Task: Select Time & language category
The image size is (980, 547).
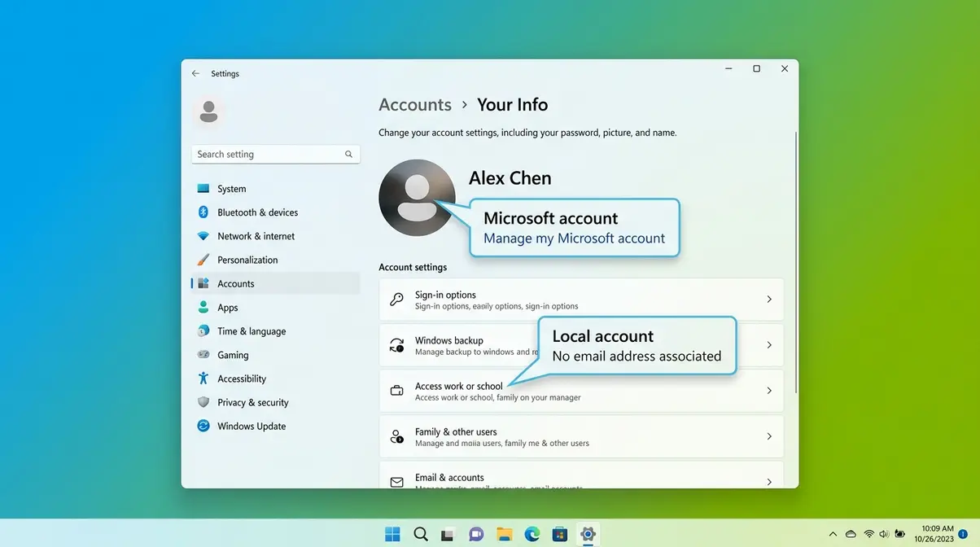Action: (x=275, y=331)
